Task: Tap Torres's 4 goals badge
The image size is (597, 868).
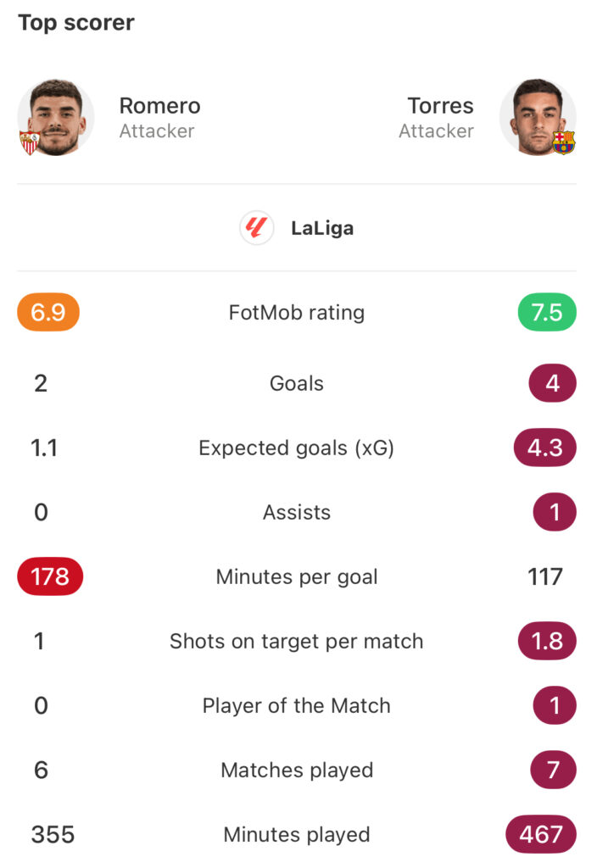Action: click(552, 384)
